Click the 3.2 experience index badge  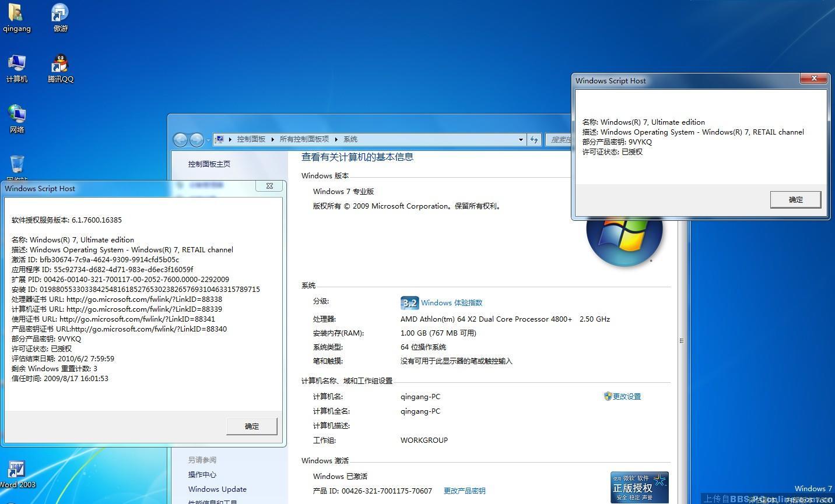coord(409,303)
